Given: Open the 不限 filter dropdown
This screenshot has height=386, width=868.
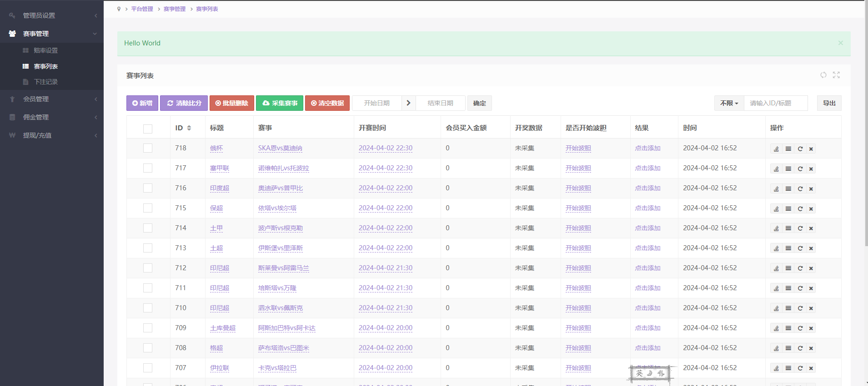Looking at the screenshot, I should (x=729, y=104).
